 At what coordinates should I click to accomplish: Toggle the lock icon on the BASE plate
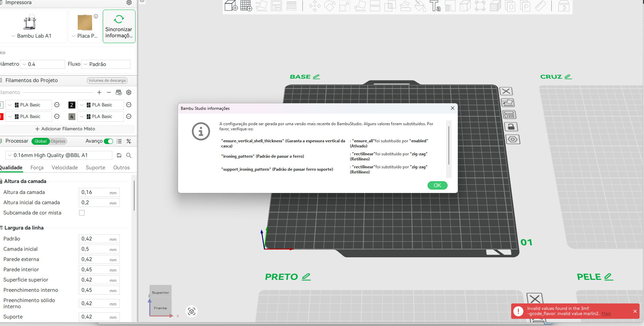[511, 127]
